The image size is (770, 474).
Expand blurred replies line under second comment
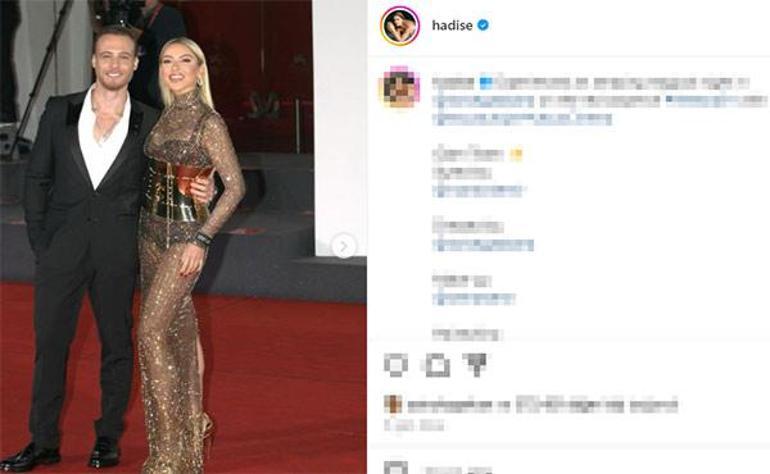(x=483, y=245)
